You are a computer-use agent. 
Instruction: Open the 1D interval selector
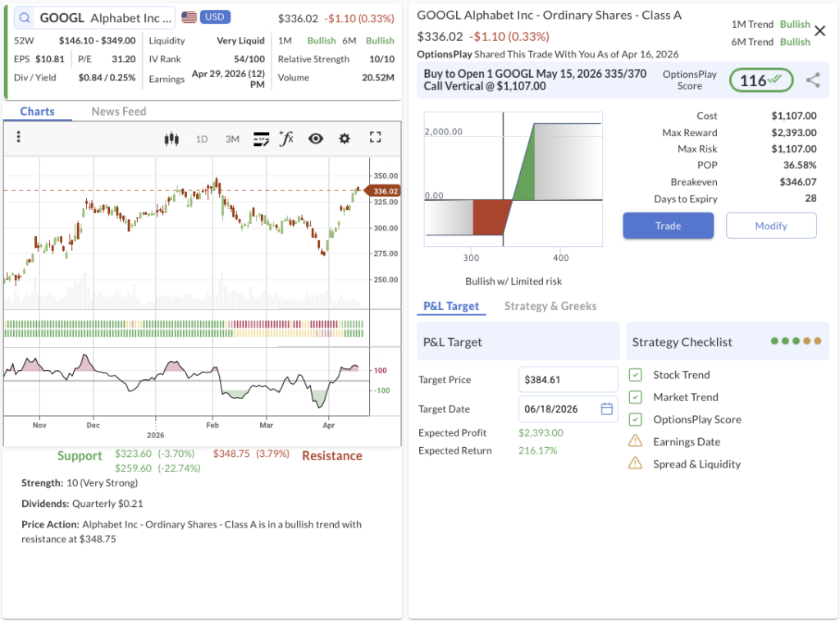click(x=202, y=139)
